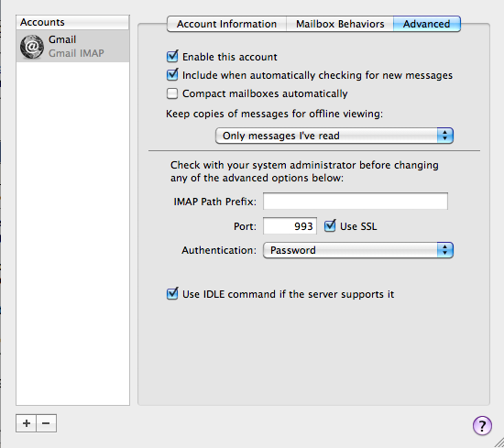
Task: Switch to the Account Information tab
Action: (x=226, y=24)
